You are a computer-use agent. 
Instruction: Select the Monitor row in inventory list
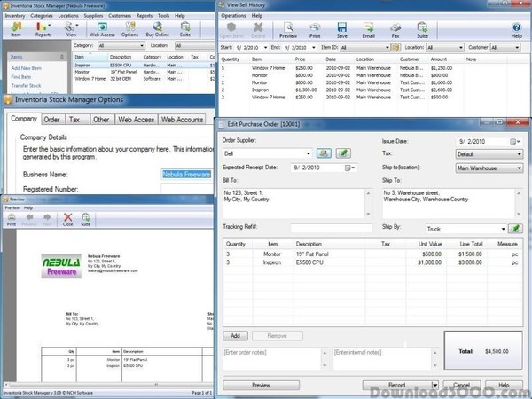(x=144, y=72)
